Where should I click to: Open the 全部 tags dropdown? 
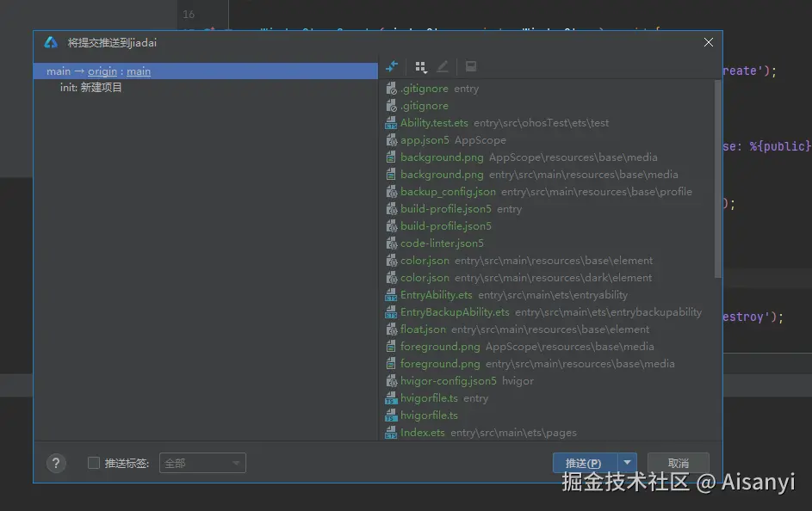point(202,463)
